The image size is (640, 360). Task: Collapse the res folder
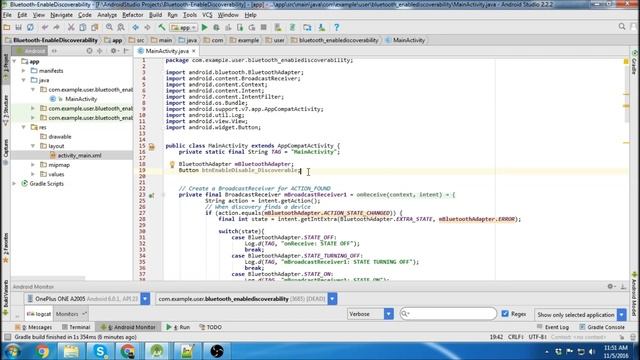[24, 127]
